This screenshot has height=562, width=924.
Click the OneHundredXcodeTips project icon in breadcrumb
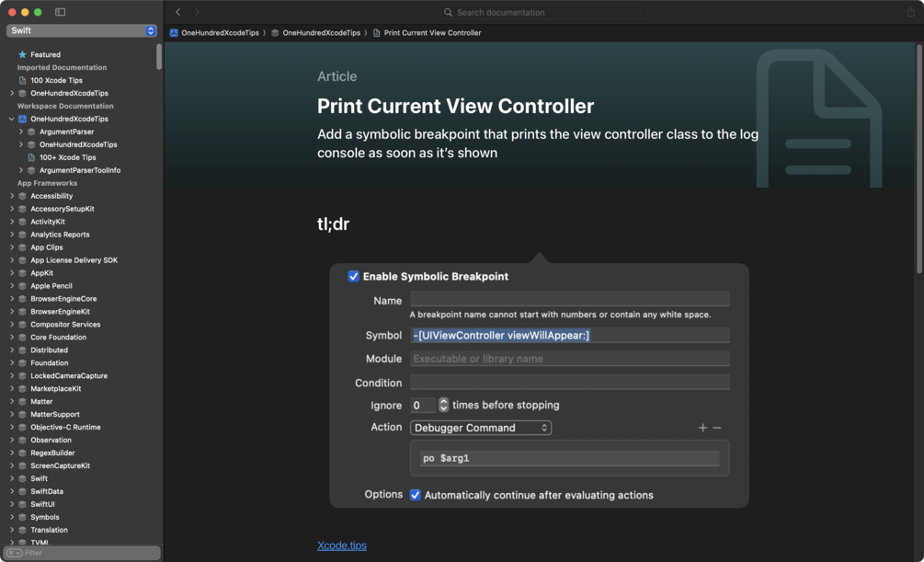tap(174, 33)
